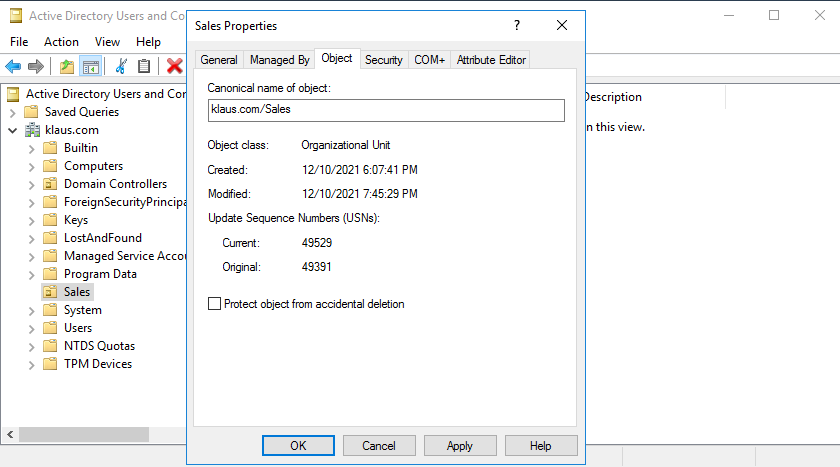This screenshot has height=467, width=840.
Task: Click the red Delete X toolbar icon
Action: pos(174,67)
